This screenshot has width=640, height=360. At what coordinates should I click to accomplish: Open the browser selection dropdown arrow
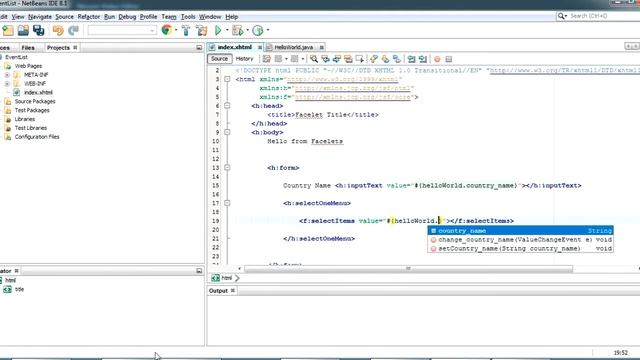[176, 30]
